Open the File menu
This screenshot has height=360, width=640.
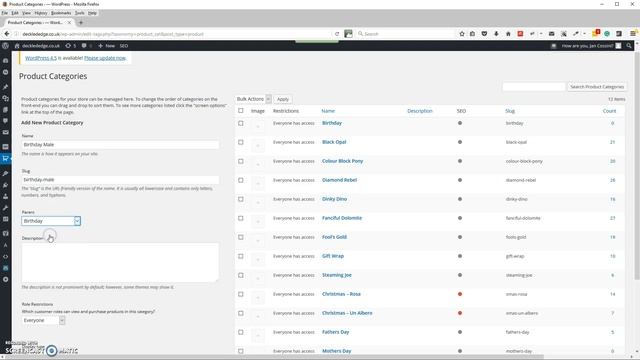click(4, 13)
